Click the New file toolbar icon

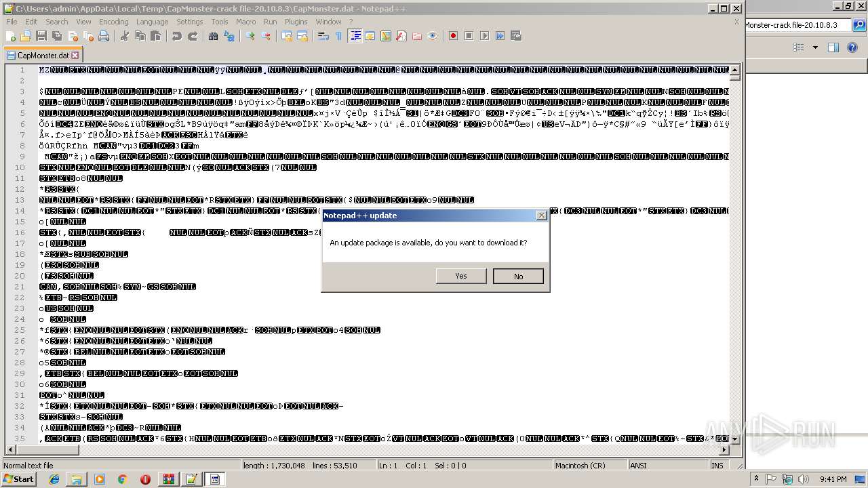pyautogui.click(x=11, y=36)
